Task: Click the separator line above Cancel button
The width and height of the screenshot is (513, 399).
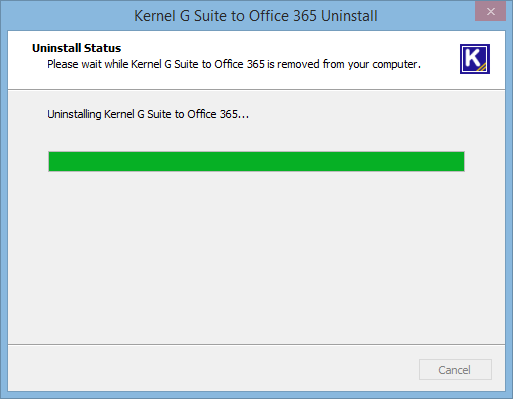Action: (256, 344)
